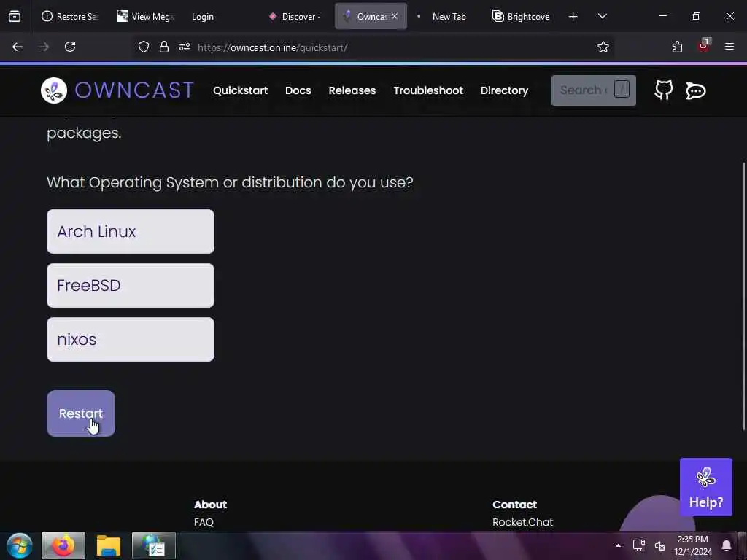Open the Troubleshoot nav link
This screenshot has height=560, width=747.
tap(428, 90)
